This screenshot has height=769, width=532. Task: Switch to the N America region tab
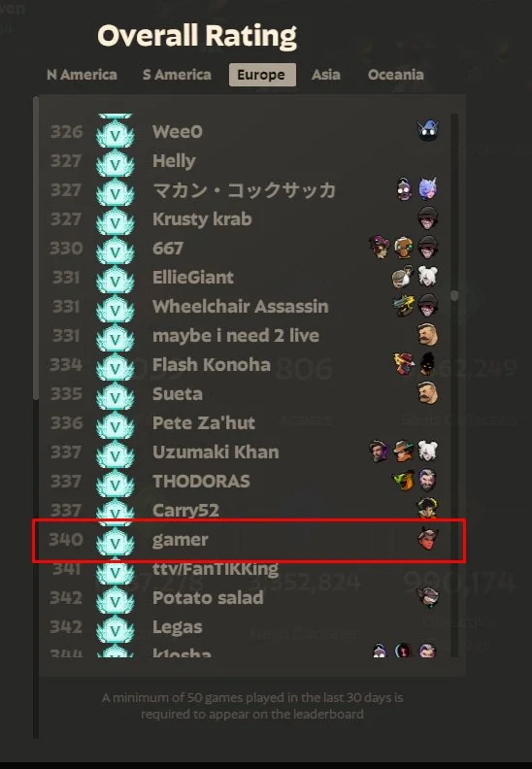pos(82,75)
